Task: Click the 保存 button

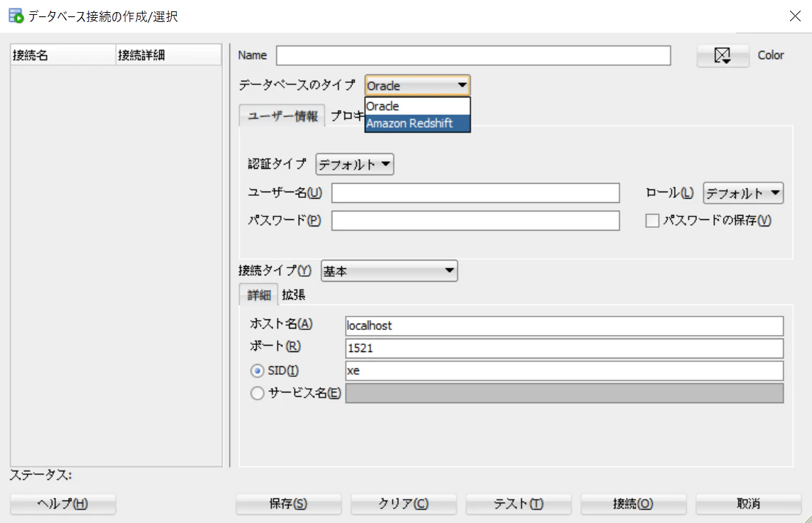Action: tap(288, 503)
